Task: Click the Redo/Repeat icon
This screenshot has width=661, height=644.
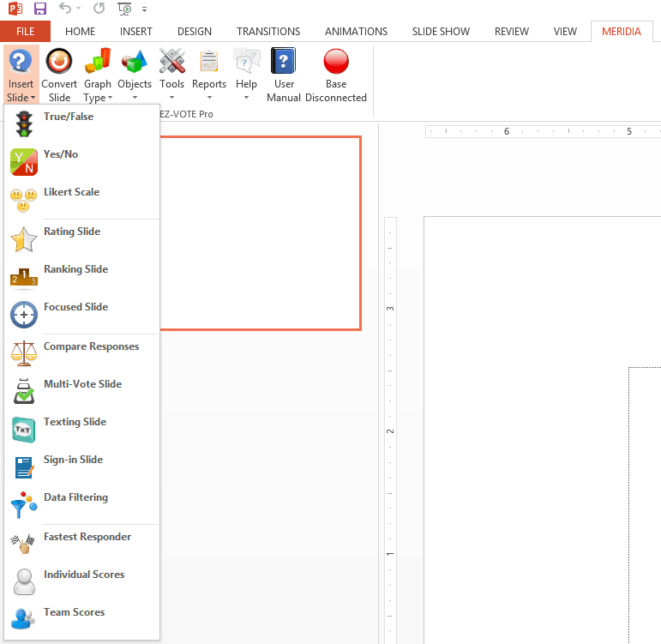Action: (x=99, y=8)
